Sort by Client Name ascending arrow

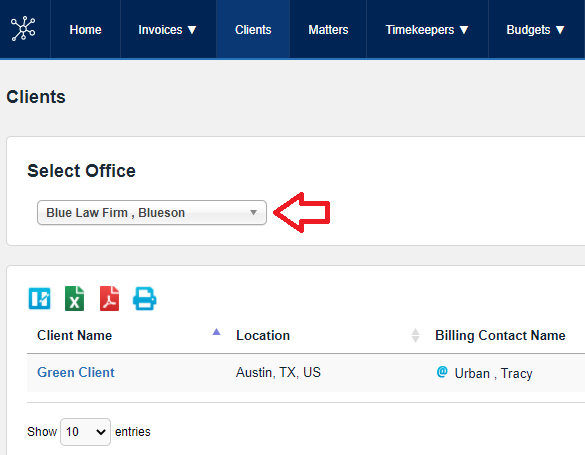click(x=216, y=332)
